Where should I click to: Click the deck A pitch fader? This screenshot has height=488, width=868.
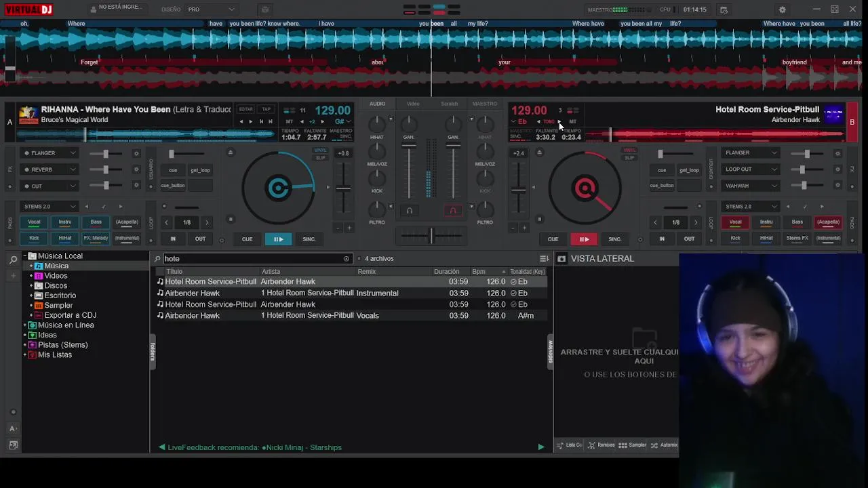coord(344,188)
